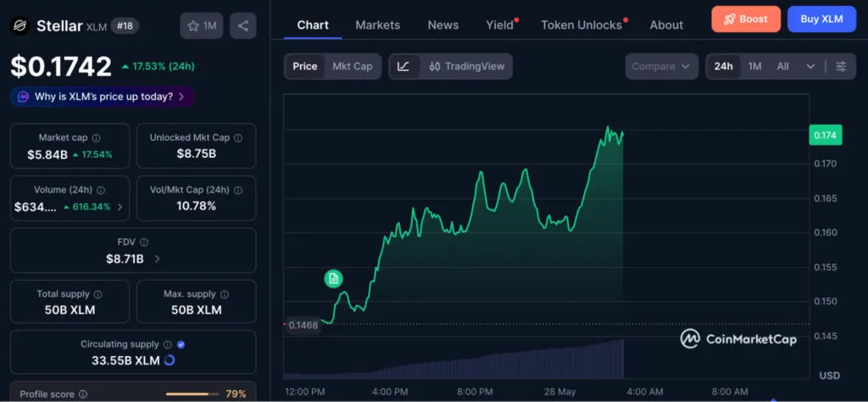This screenshot has width=868, height=402.
Task: Click Vol/Mkt Cap (24h) info icon
Action: pos(238,190)
